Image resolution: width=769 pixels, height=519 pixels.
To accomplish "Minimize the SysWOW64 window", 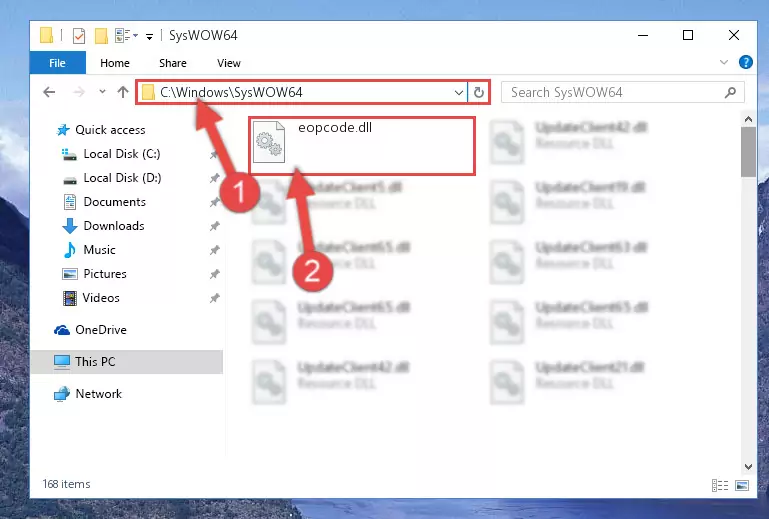I will tap(643, 35).
